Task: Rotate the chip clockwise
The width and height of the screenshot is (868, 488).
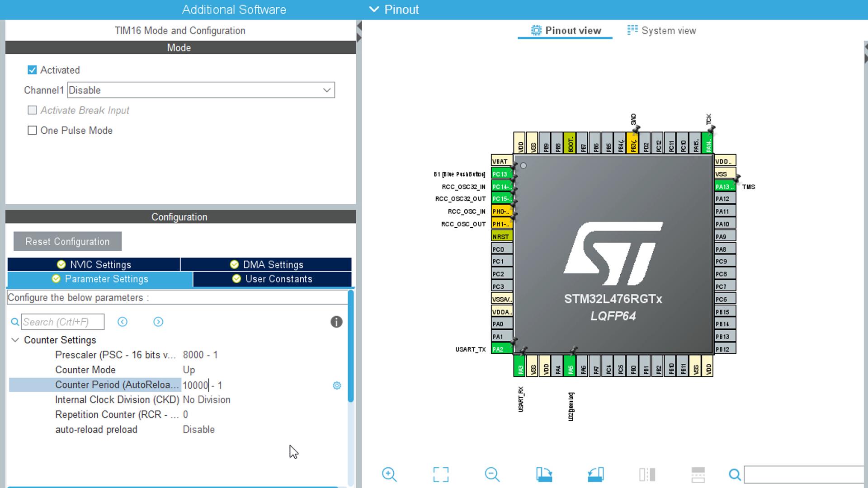Action: pos(544,474)
